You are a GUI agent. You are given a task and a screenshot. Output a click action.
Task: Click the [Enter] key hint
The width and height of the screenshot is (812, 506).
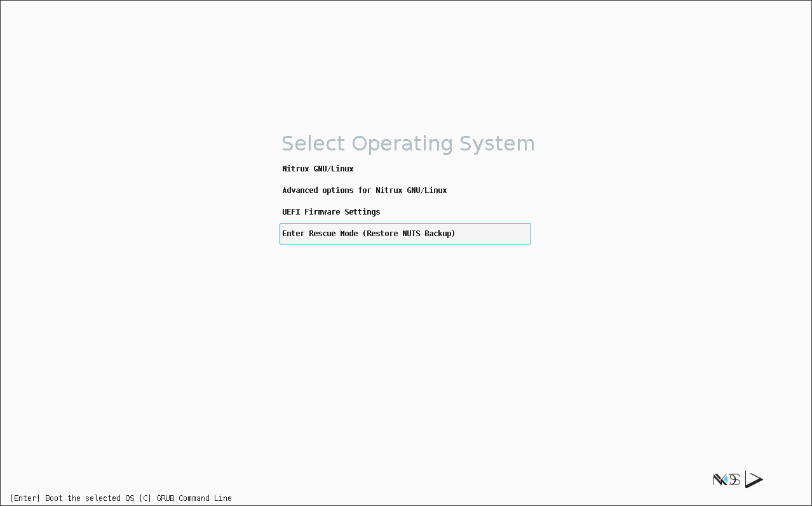click(x=25, y=498)
